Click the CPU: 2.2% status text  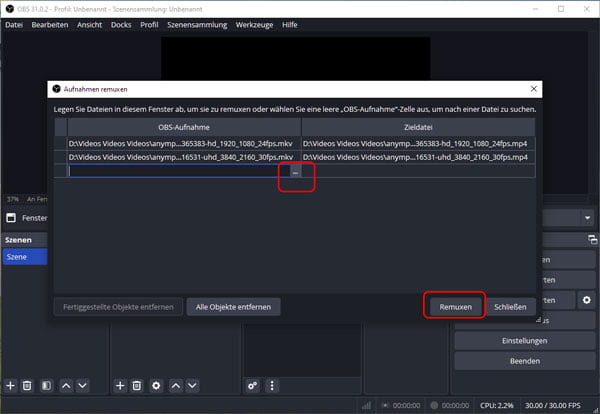click(497, 405)
